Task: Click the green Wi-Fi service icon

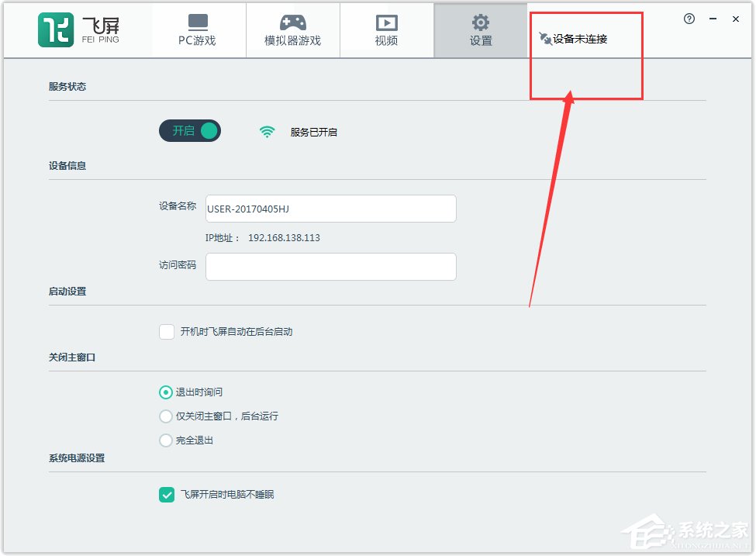Action: coord(267,132)
